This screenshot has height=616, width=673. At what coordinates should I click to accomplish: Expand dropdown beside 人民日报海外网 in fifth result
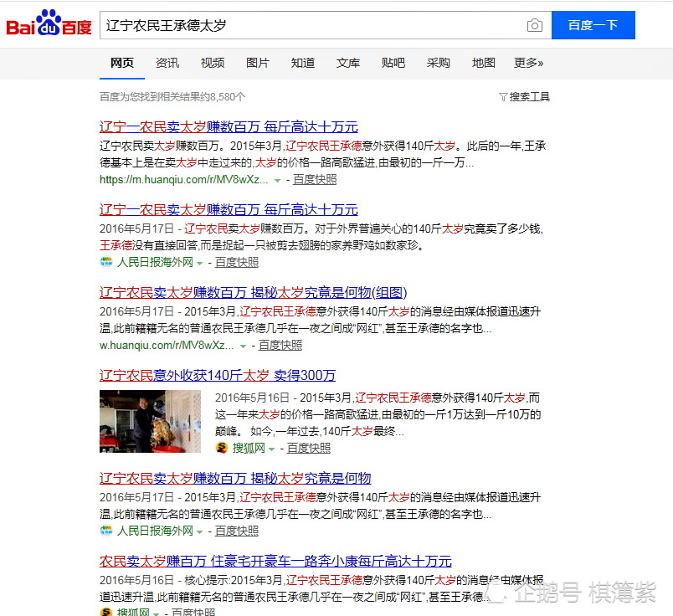(x=199, y=531)
